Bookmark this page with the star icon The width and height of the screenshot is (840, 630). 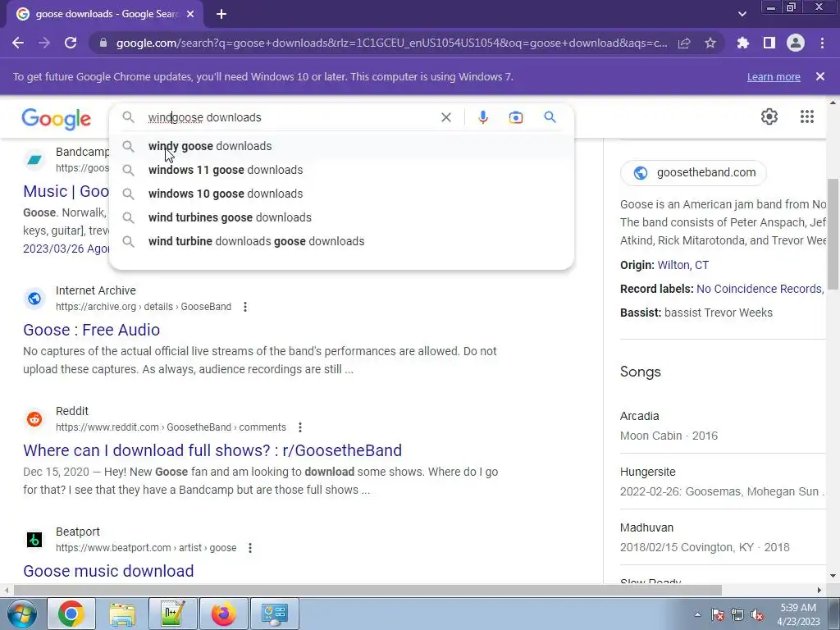tap(710, 43)
